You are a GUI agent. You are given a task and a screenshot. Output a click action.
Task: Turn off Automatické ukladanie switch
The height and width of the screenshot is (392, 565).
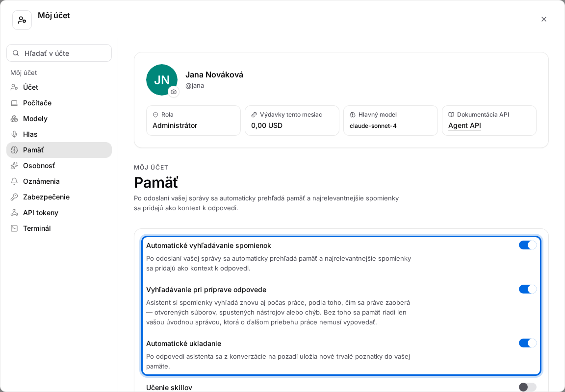[528, 343]
